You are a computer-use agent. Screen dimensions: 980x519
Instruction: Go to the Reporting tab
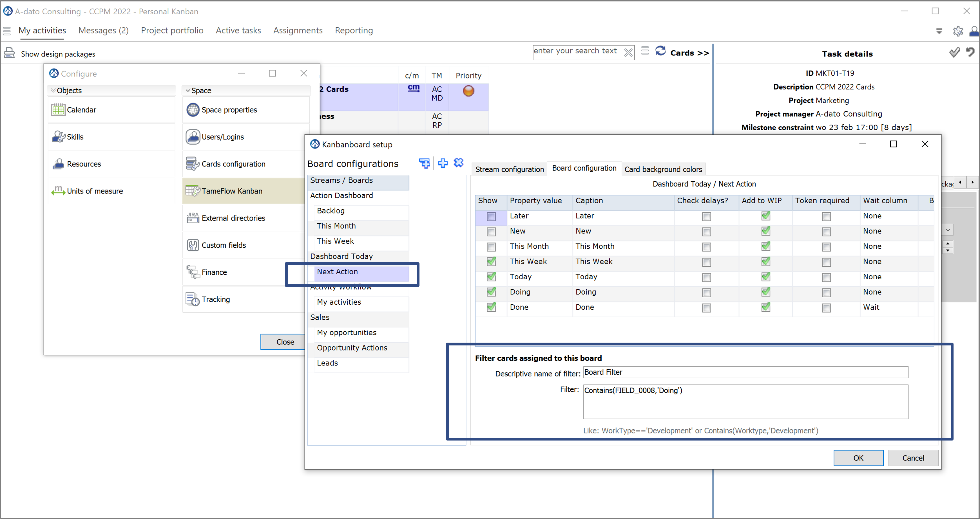pyautogui.click(x=354, y=30)
